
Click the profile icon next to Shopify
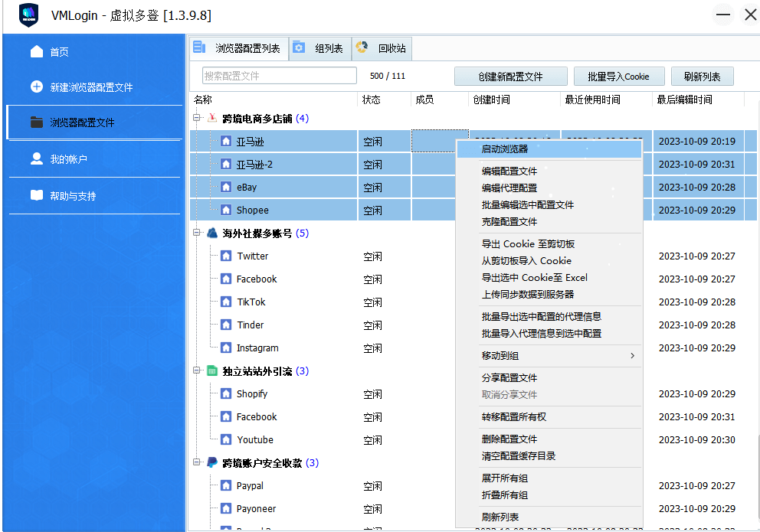click(x=226, y=393)
